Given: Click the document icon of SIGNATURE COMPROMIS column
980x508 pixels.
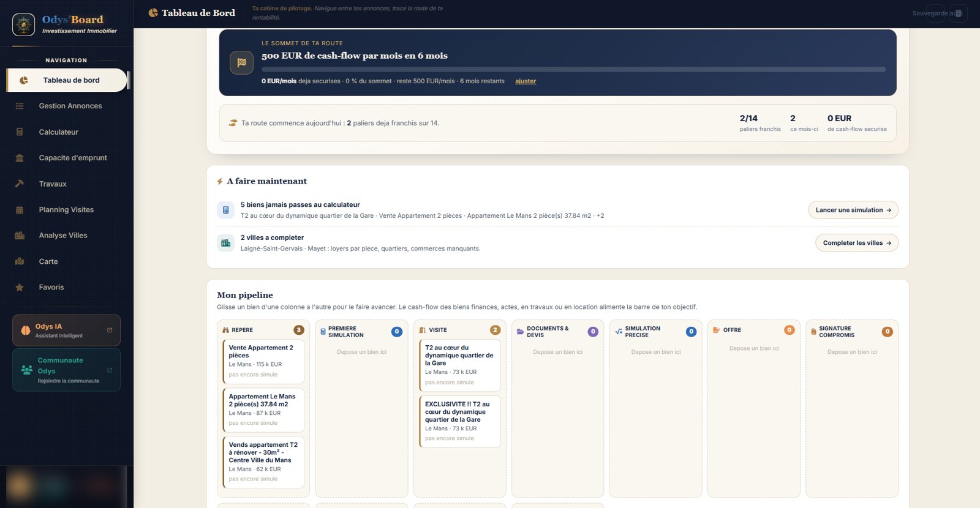Looking at the screenshot, I should pyautogui.click(x=814, y=332).
